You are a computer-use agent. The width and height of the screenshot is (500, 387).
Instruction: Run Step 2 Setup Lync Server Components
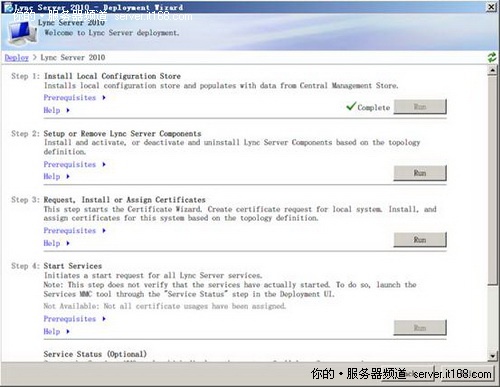pos(420,173)
